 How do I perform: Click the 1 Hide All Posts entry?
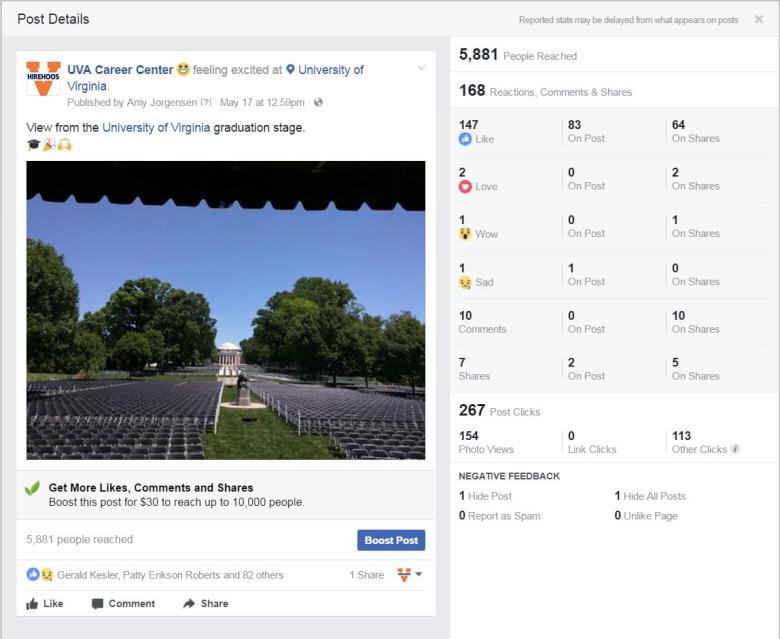650,496
